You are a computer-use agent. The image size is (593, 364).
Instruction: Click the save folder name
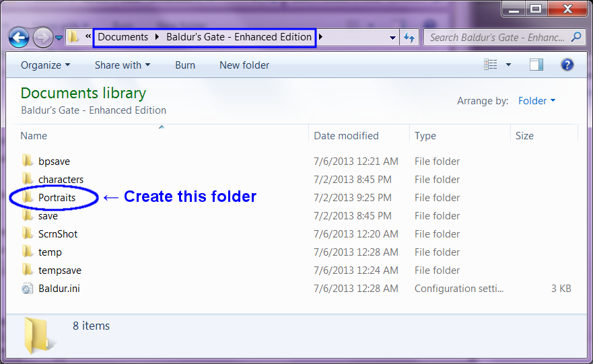48,216
